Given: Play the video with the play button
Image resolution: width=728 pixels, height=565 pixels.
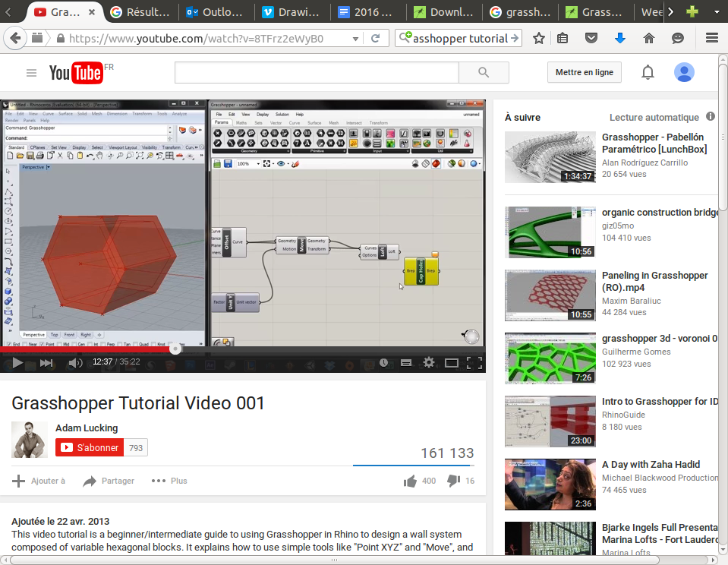Looking at the screenshot, I should point(17,363).
